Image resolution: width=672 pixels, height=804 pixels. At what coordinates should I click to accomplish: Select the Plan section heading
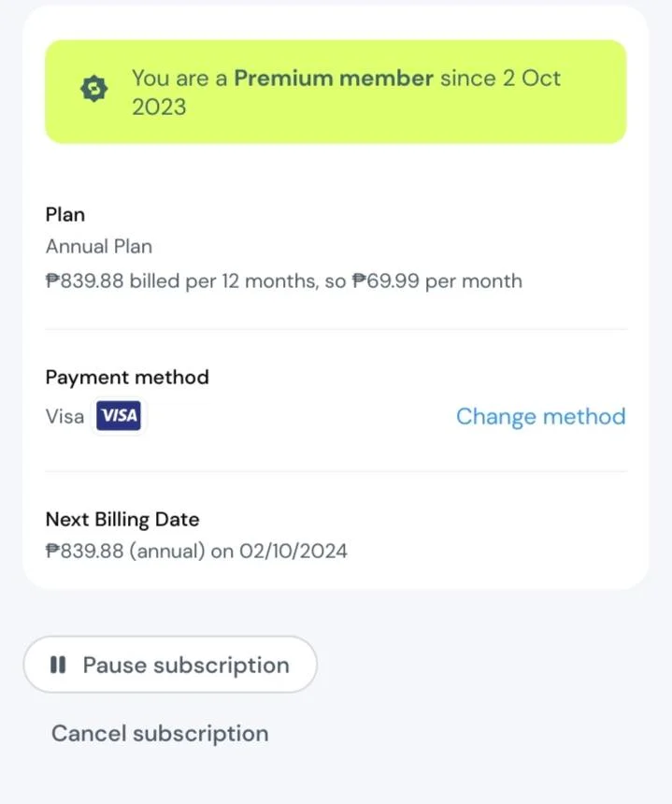coord(65,214)
